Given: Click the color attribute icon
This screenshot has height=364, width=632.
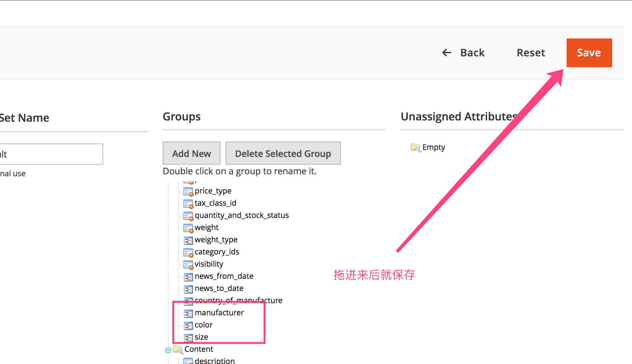Looking at the screenshot, I should click(188, 325).
